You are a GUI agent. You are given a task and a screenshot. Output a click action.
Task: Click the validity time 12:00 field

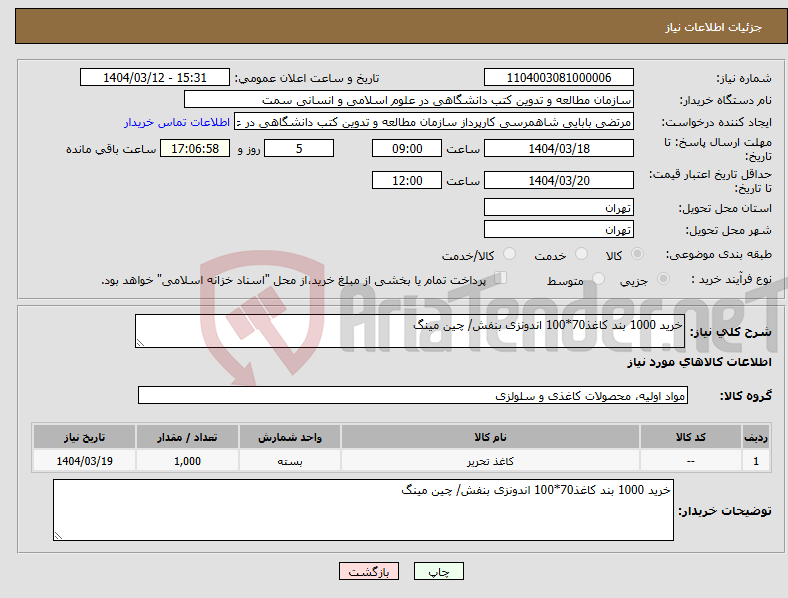(407, 180)
